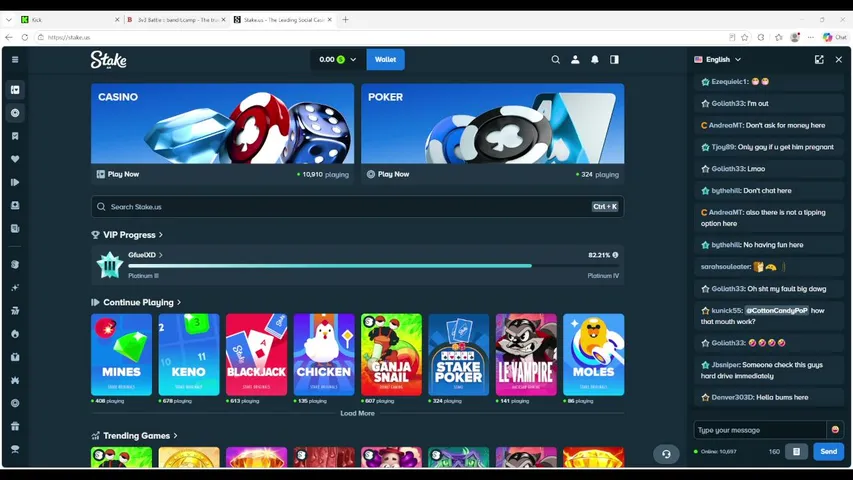
Task: Switch to the Kick browser tab
Action: (70, 20)
